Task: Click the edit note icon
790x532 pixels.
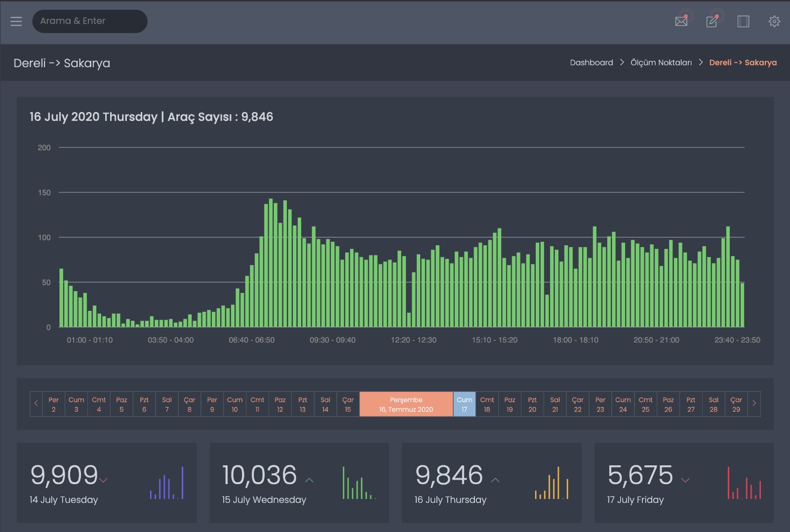Action: click(712, 21)
